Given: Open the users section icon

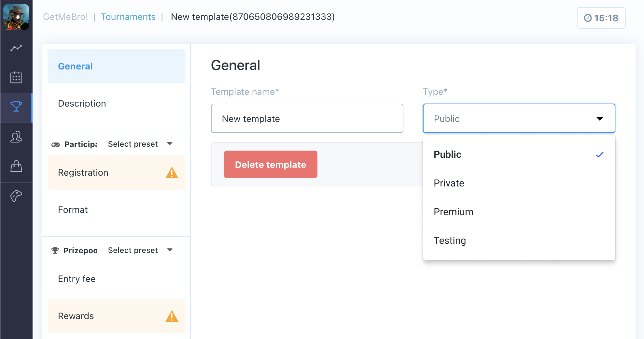Looking at the screenshot, I should [16, 137].
